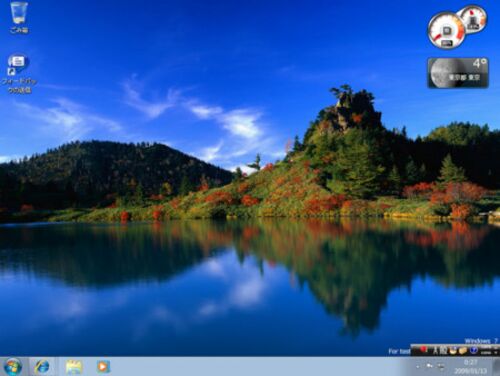Open the Tokyo weather gadget
The height and width of the screenshot is (376, 500).
click(459, 73)
